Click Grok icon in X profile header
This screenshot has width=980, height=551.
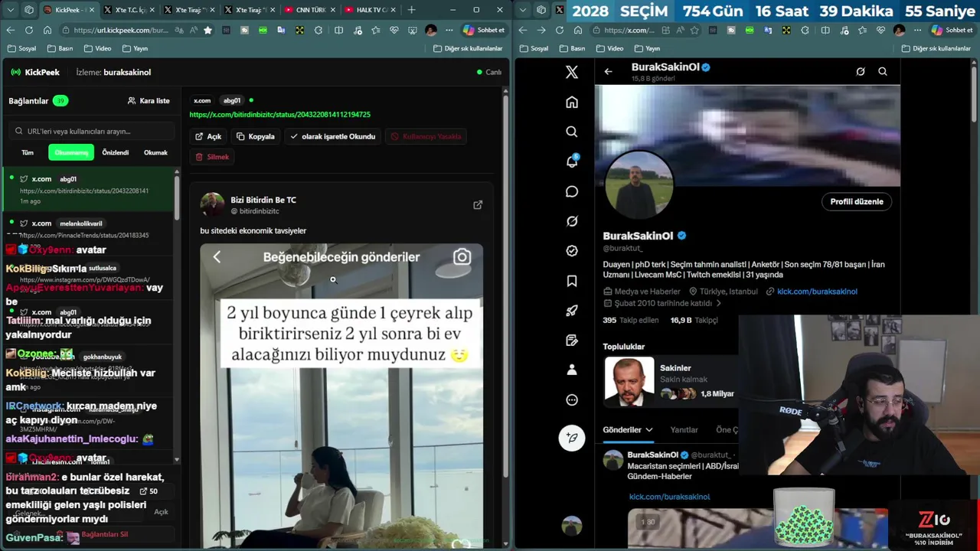click(x=861, y=72)
